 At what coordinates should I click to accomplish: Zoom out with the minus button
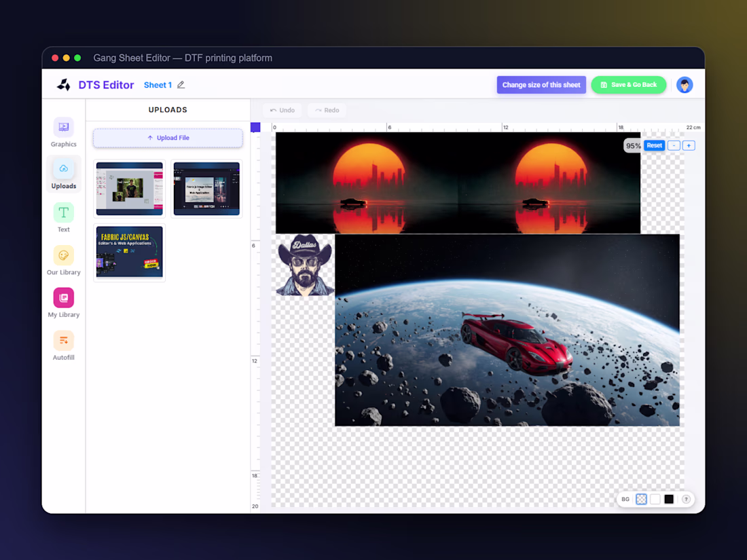coord(674,146)
